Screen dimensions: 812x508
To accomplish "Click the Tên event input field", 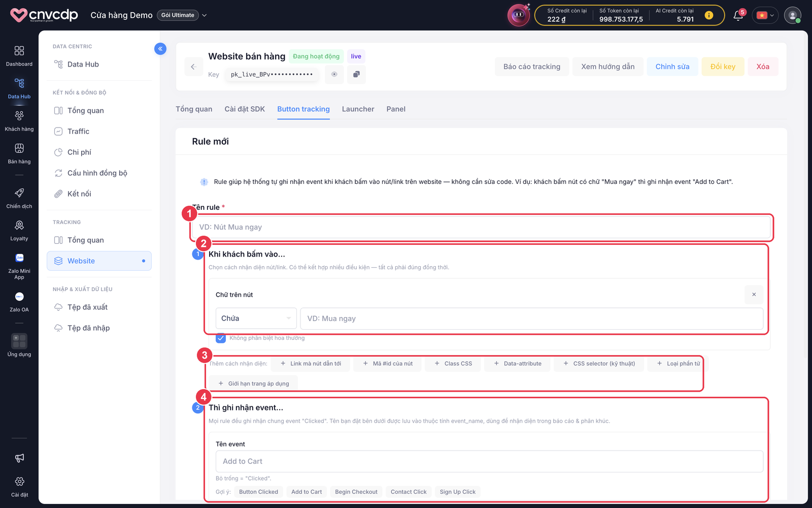I will click(x=489, y=461).
